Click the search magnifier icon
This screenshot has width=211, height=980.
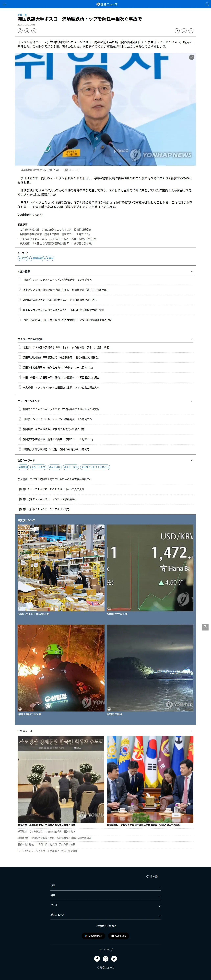[207, 4]
